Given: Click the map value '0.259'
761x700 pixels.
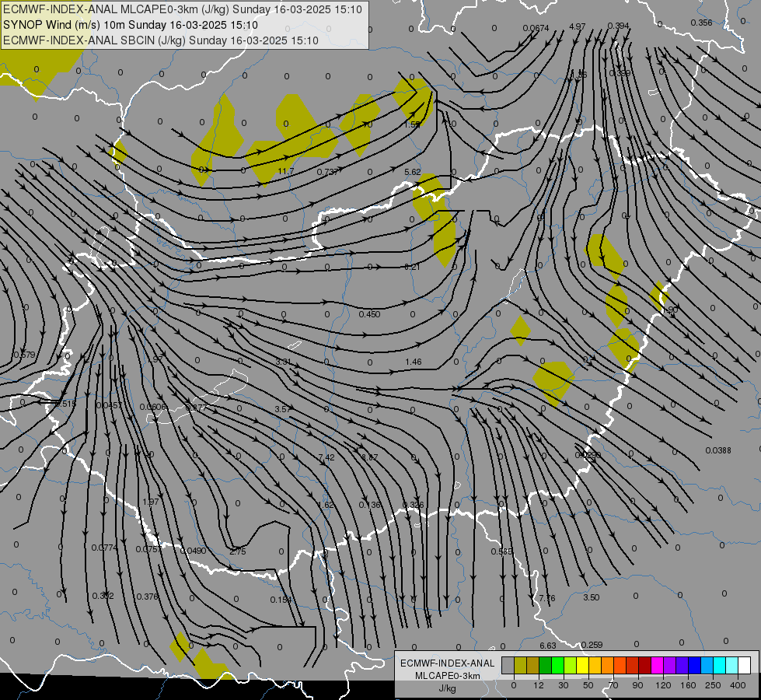Looking at the screenshot, I should click(x=592, y=645).
